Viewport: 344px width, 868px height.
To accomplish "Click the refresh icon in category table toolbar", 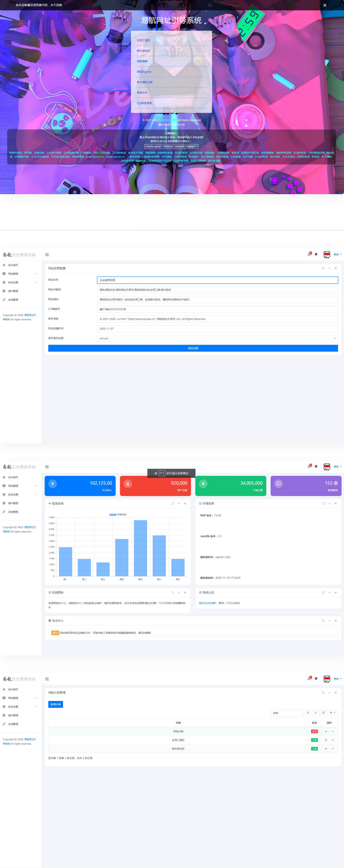I will 315,713.
